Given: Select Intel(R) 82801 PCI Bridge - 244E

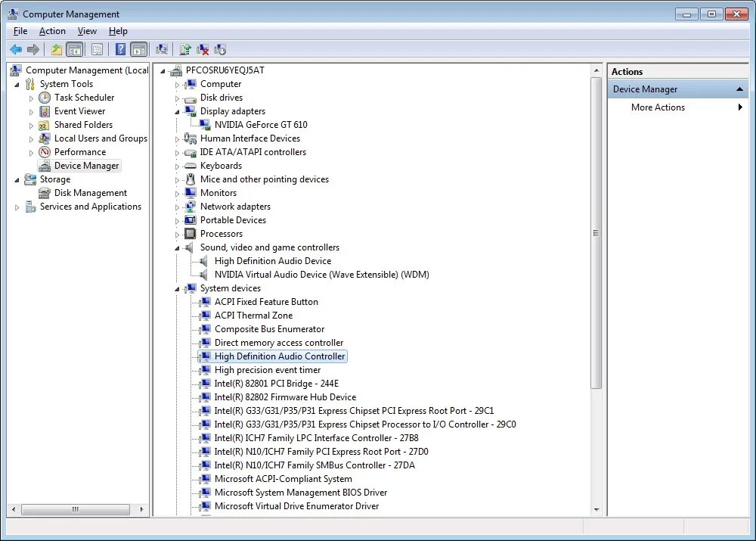Looking at the screenshot, I should (x=277, y=384).
